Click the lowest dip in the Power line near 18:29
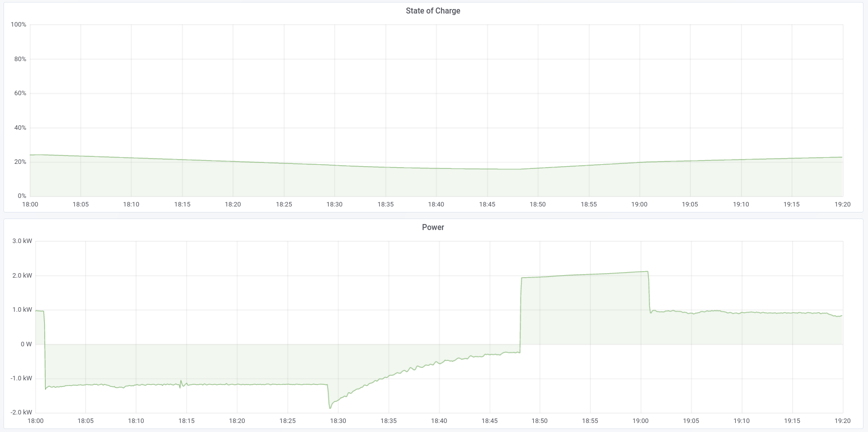 coord(330,408)
